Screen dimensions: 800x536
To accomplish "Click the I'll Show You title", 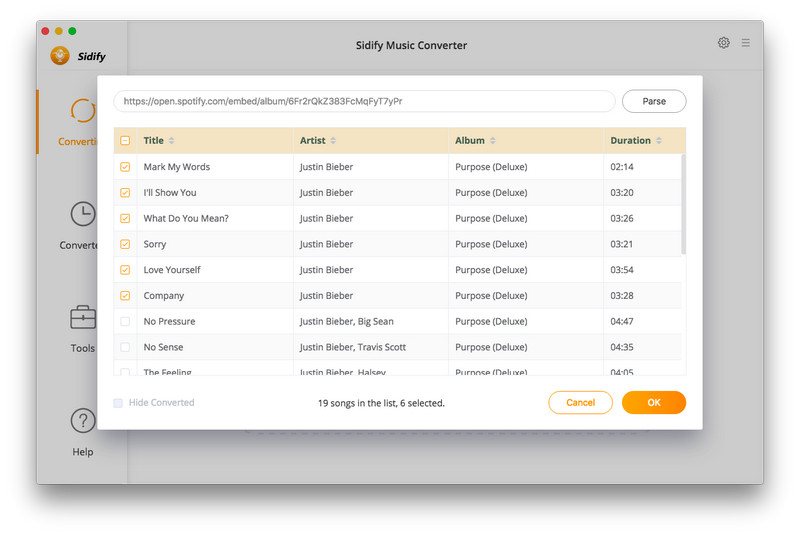I will (x=170, y=193).
